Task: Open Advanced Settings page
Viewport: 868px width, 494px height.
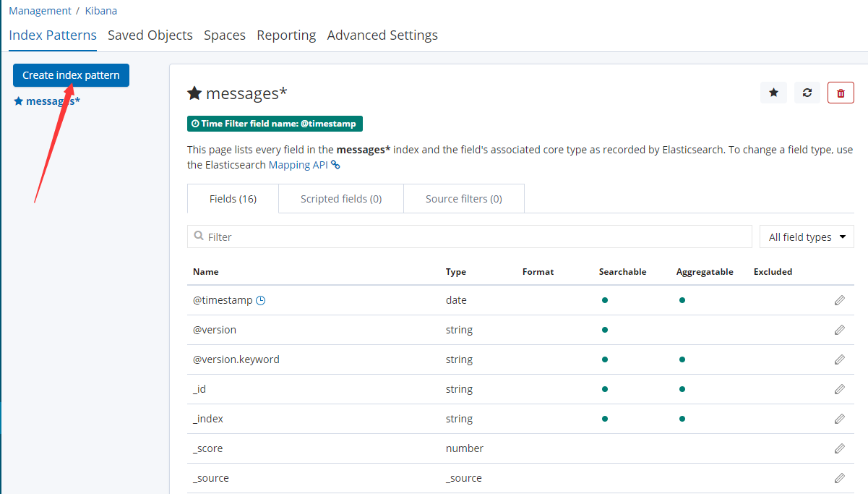Action: pyautogui.click(x=382, y=35)
